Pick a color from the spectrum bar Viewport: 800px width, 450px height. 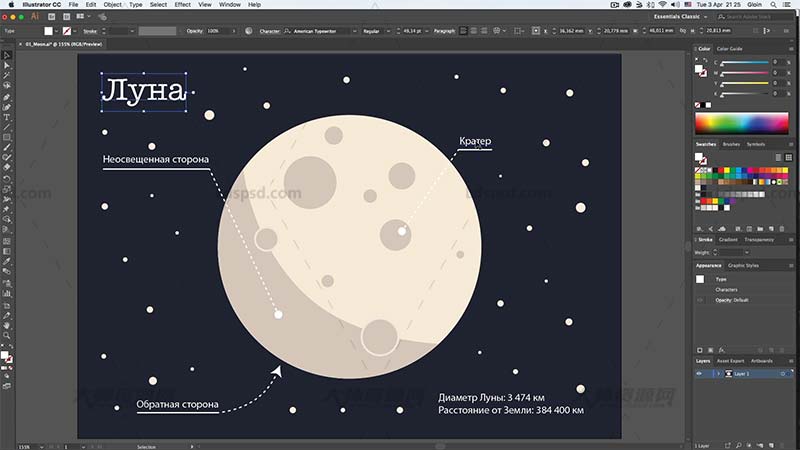point(741,123)
